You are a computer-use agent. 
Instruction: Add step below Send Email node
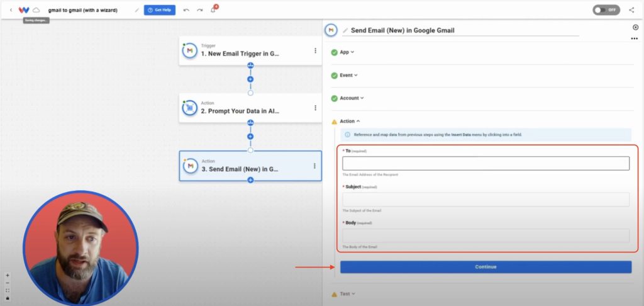point(250,180)
